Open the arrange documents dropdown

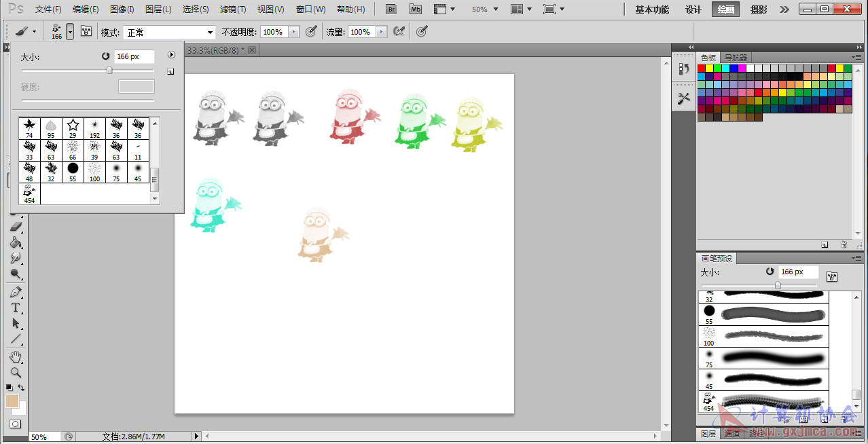(522, 10)
